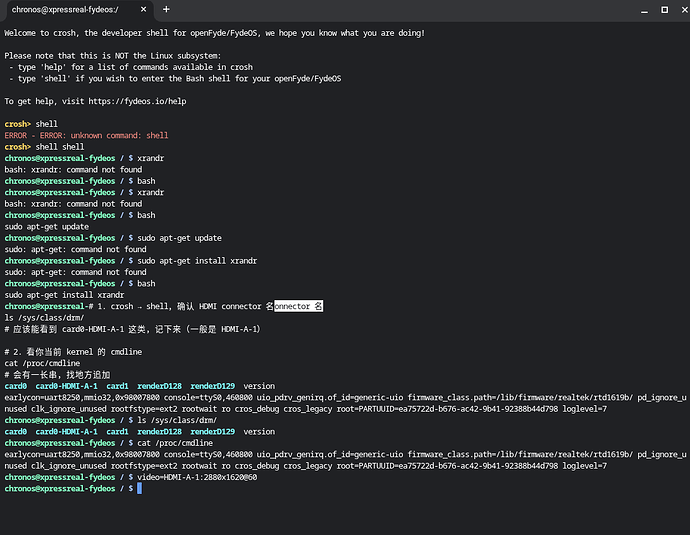Click the 'ERROR: unknown command: shell' line
The image size is (690, 535).
86,136
